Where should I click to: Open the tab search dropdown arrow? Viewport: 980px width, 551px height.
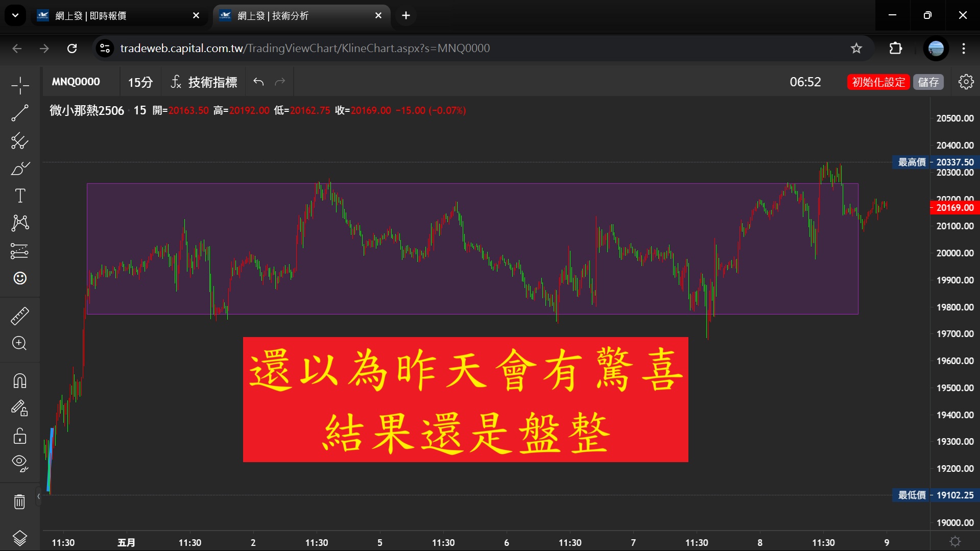tap(15, 16)
